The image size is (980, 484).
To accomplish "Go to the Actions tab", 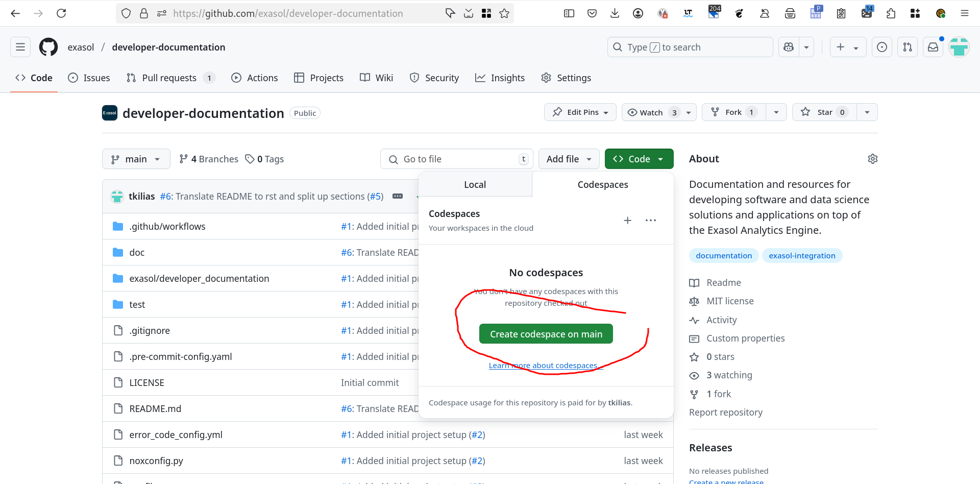I will tap(255, 78).
